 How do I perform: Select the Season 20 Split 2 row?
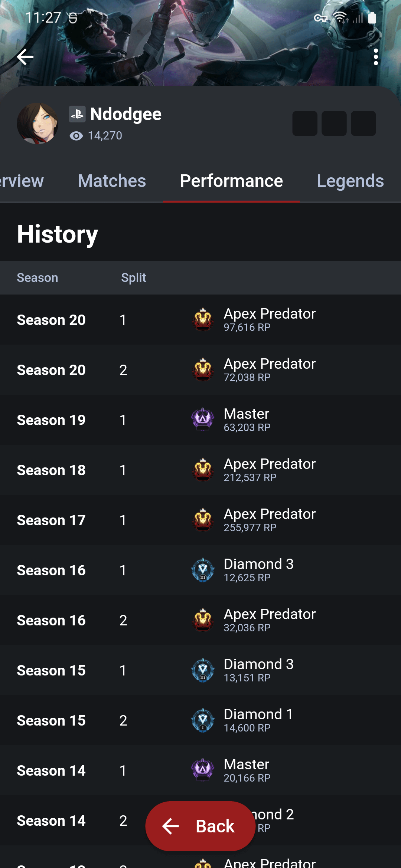pyautogui.click(x=200, y=370)
